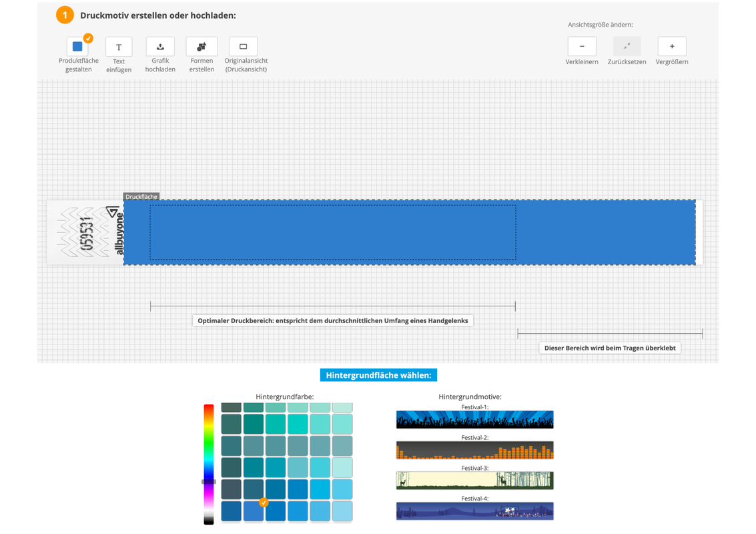Click the Zurücksetzen reset view icon

tap(627, 47)
